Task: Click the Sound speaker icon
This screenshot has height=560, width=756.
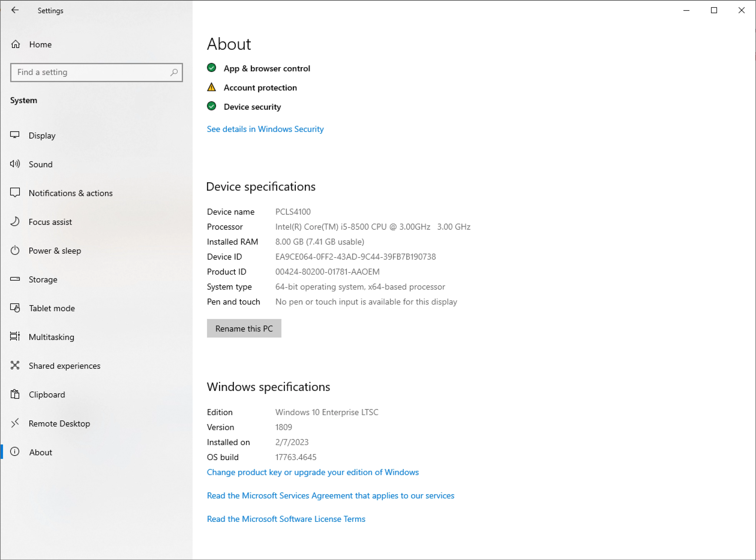Action: click(15, 164)
